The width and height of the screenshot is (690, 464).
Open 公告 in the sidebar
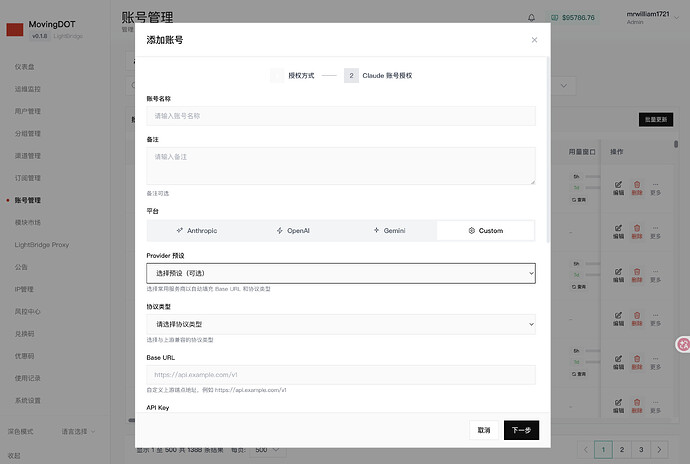21,267
